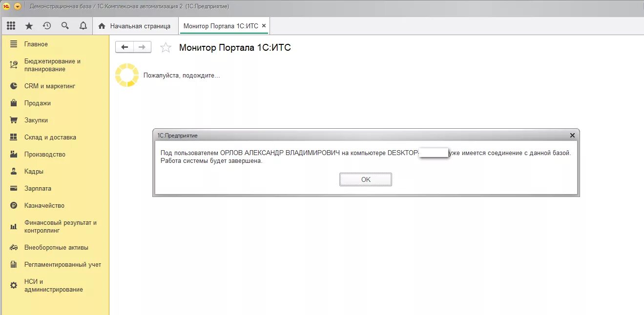Click the Финансовый результат bar chart icon
Image resolution: width=644 pixels, height=315 pixels.
(14, 227)
